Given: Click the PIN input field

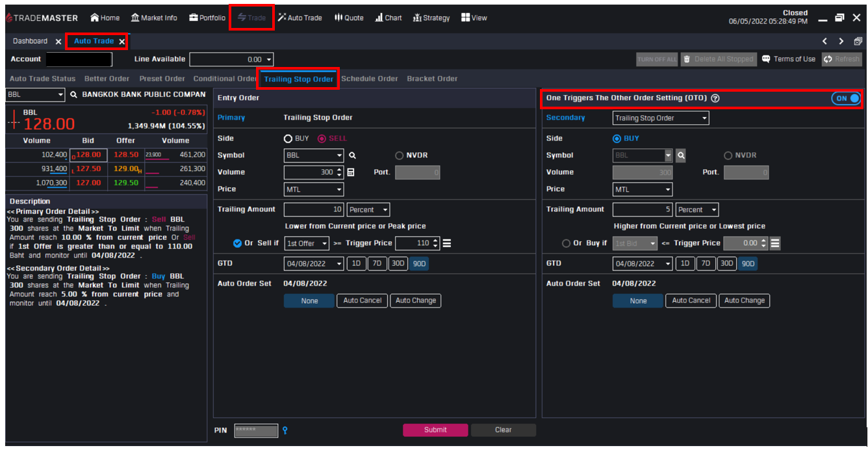Looking at the screenshot, I should coord(256,430).
